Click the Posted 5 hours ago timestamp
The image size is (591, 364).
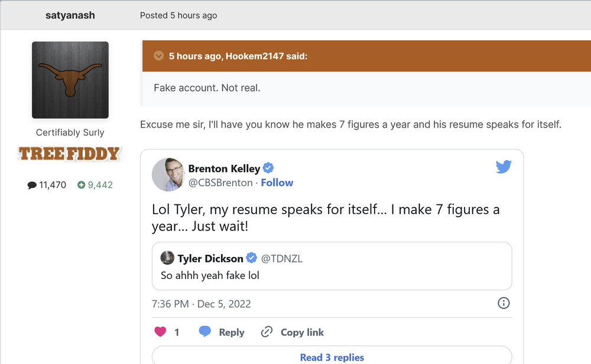coord(178,15)
